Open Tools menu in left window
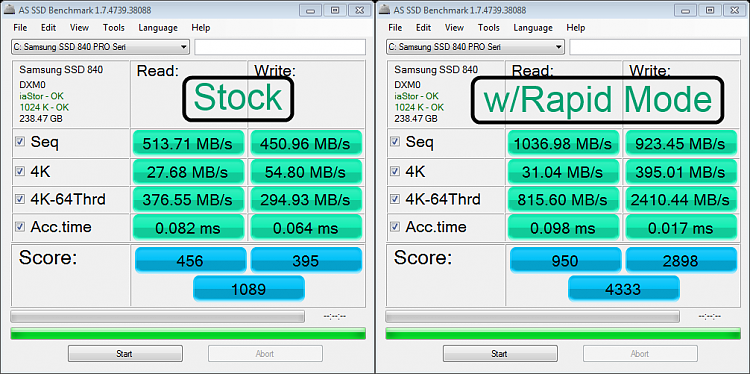Viewport: 750px width, 374px height. click(x=113, y=28)
